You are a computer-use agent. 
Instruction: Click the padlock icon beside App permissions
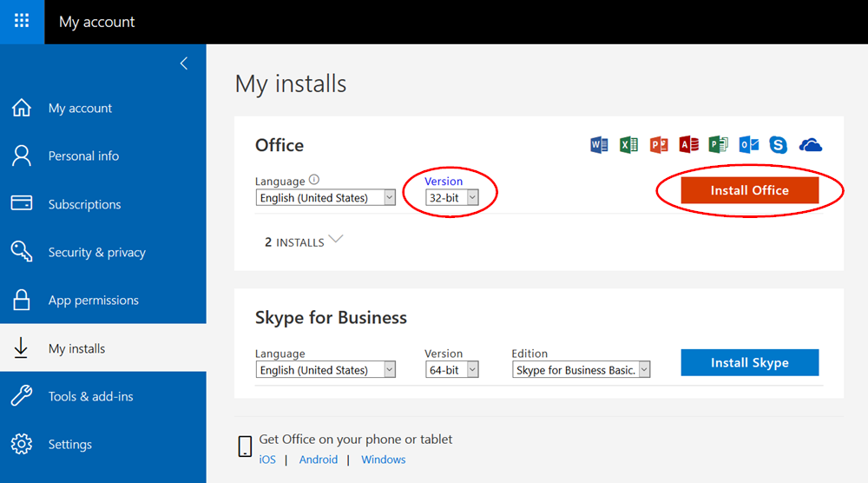22,300
